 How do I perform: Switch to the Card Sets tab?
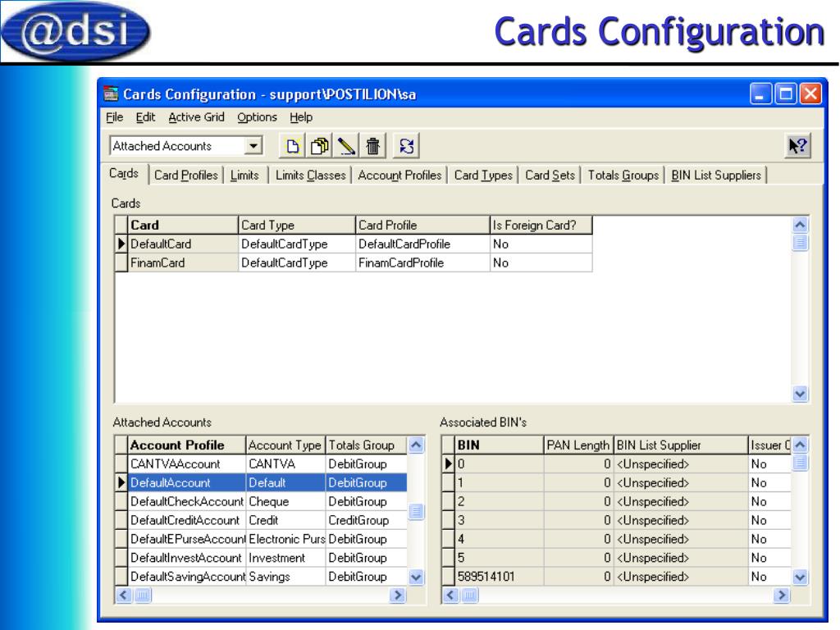[550, 176]
